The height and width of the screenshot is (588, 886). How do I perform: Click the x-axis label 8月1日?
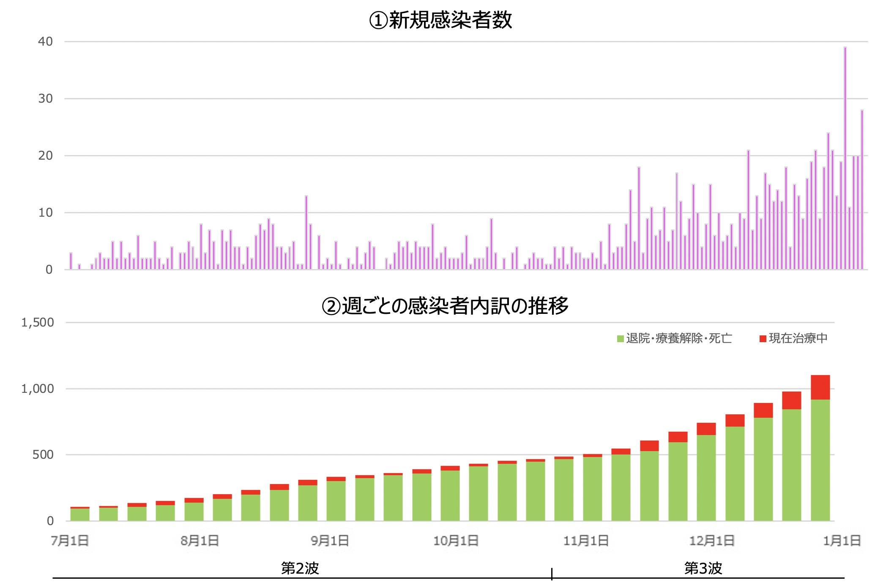pos(200,541)
